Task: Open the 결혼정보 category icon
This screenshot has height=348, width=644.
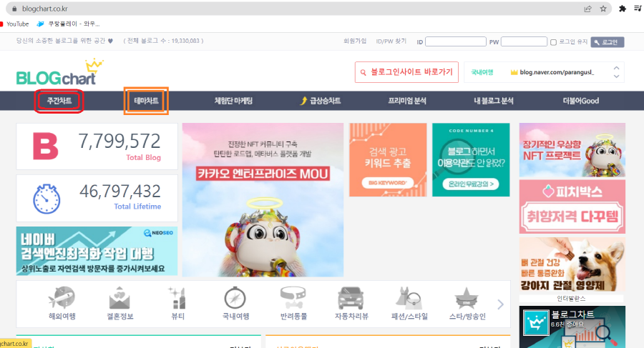Action: tap(119, 298)
